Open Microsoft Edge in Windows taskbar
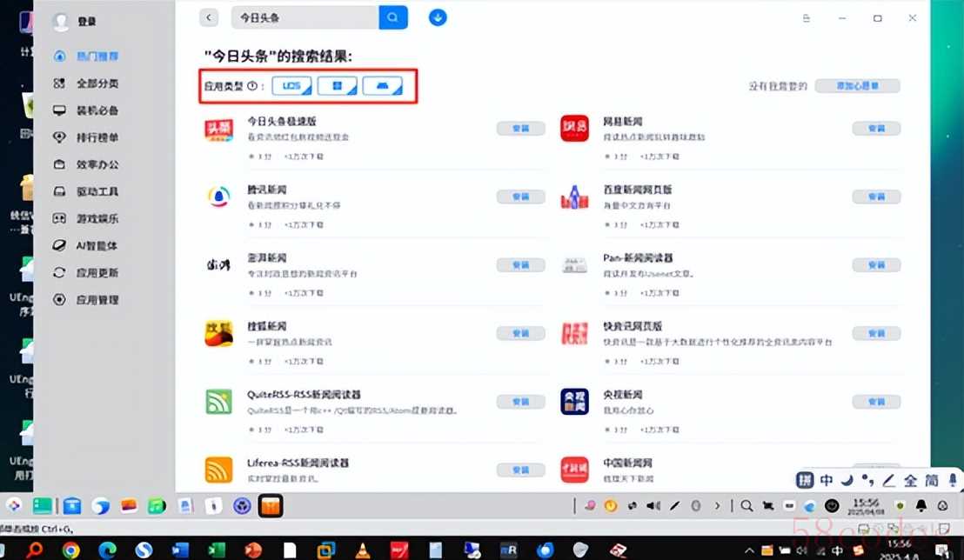The height and width of the screenshot is (560, 964). coord(107,550)
